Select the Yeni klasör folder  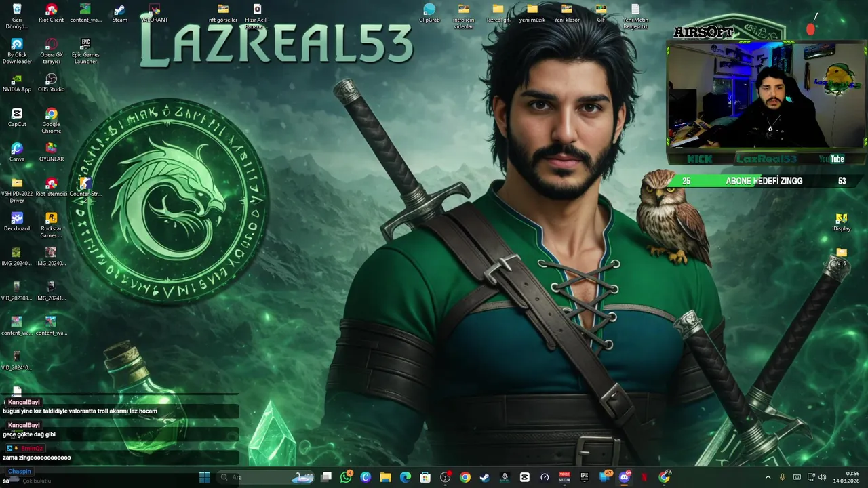pos(567,13)
